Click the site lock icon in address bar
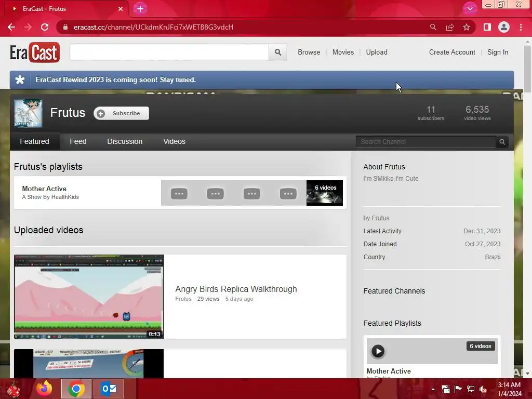The image size is (532, 399). [x=65, y=27]
